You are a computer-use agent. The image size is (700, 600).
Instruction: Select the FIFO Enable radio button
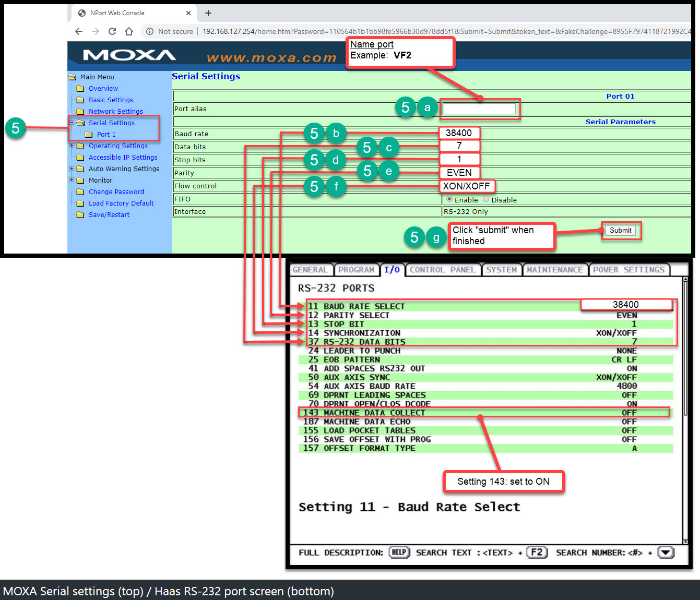[x=449, y=199]
